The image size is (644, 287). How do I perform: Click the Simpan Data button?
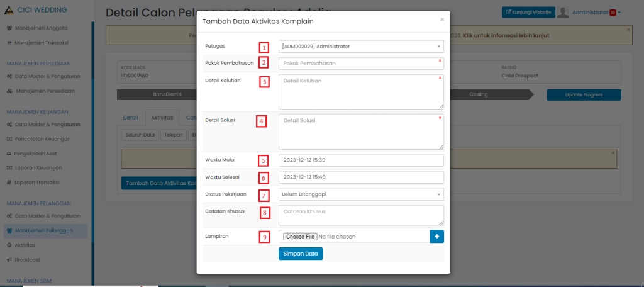coord(301,254)
